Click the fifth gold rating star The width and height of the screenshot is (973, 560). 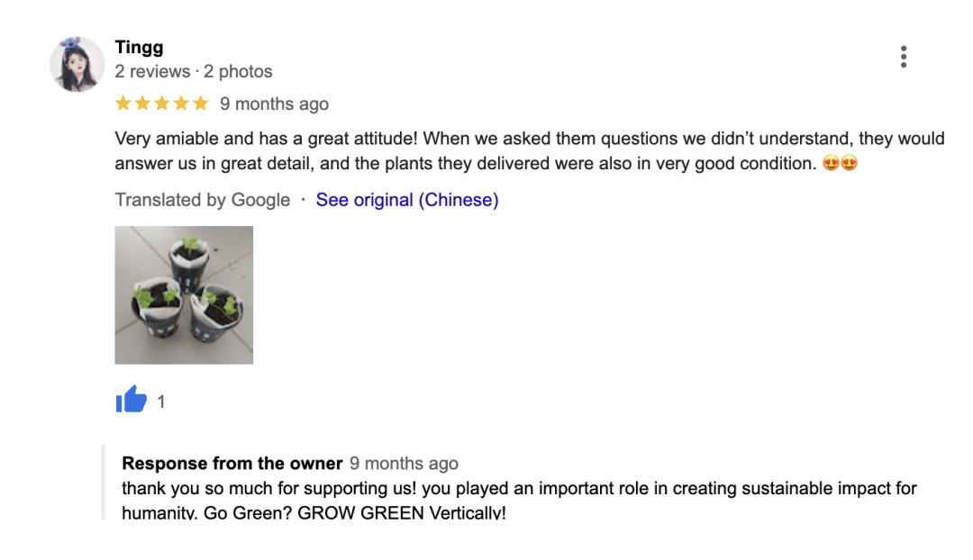(x=200, y=104)
